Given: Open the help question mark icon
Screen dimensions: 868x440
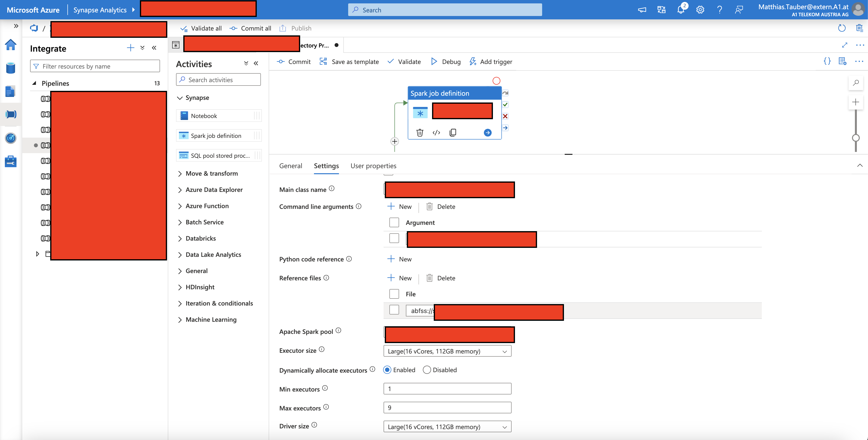Looking at the screenshot, I should 719,10.
